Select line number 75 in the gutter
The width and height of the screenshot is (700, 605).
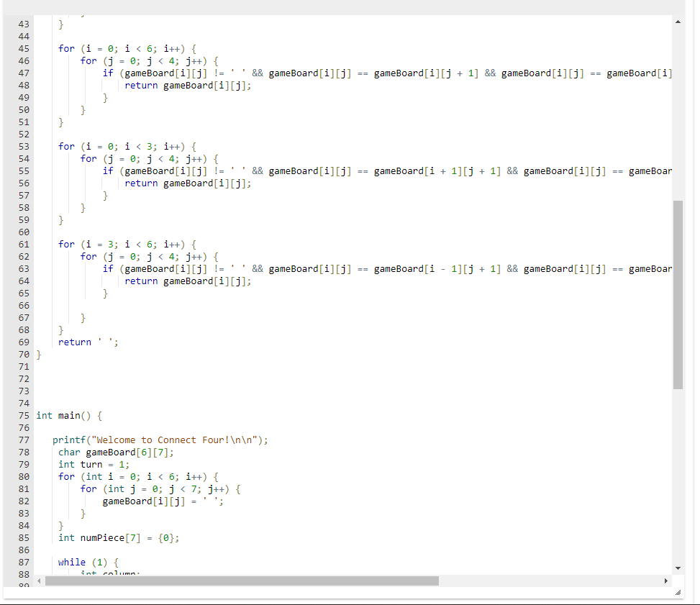(x=24, y=415)
